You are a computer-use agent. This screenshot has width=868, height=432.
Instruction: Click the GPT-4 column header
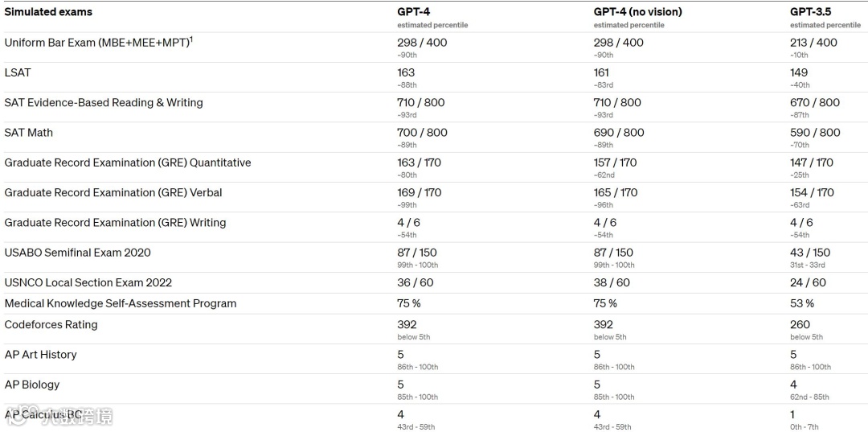pyautogui.click(x=413, y=12)
